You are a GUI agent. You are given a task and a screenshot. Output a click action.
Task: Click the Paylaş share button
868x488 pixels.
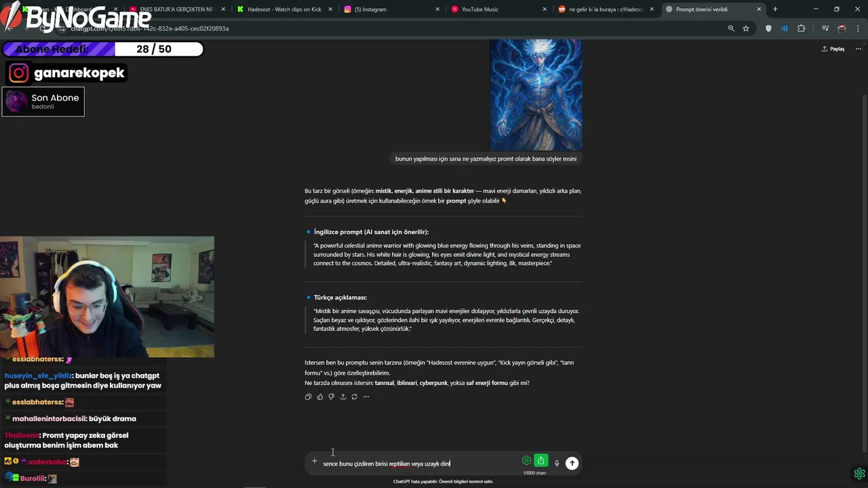833,49
